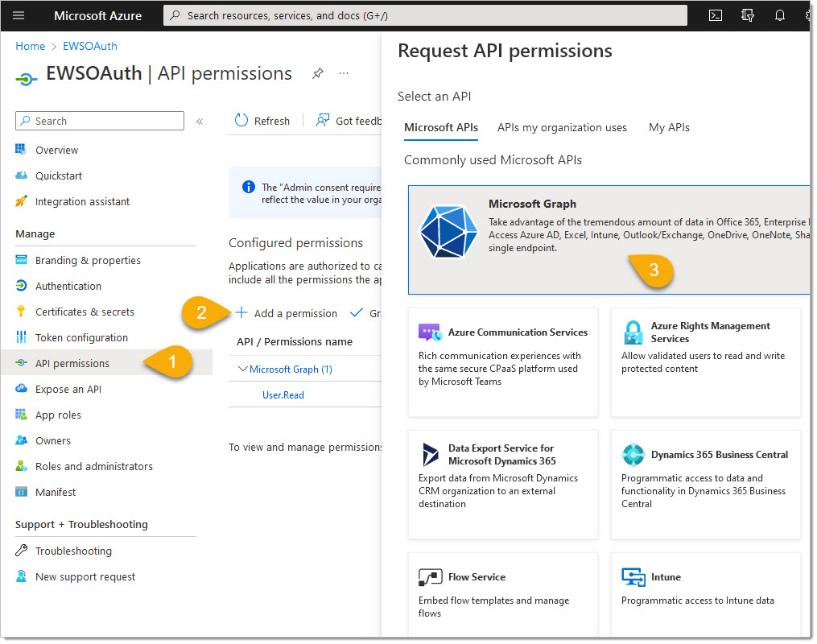This screenshot has height=644, width=817.
Task: Click the Overview icon in the sidebar
Action: click(x=21, y=150)
